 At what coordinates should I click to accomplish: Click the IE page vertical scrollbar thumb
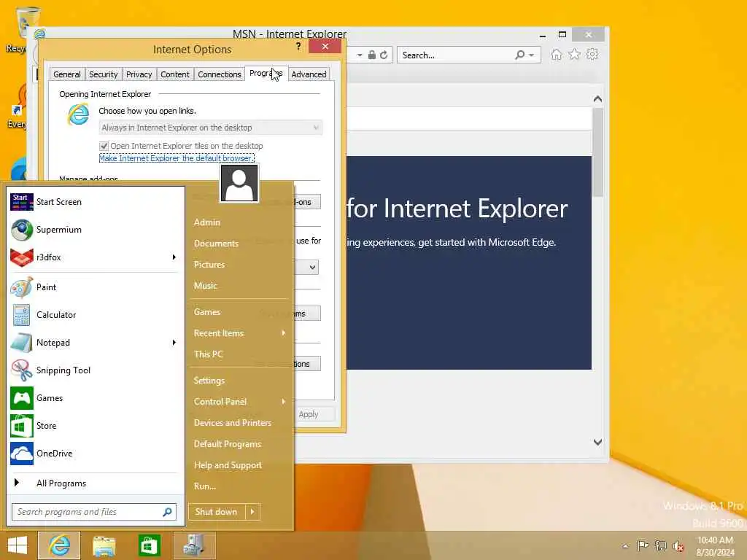click(x=598, y=152)
